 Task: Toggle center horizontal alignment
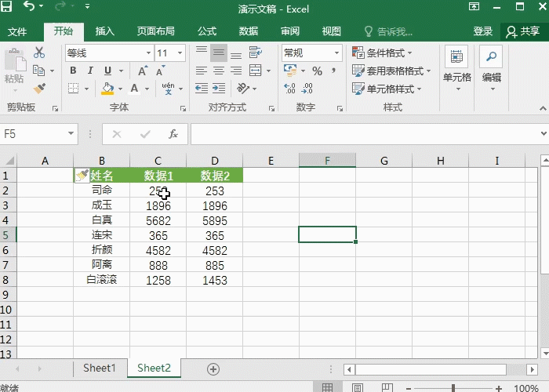(219, 71)
